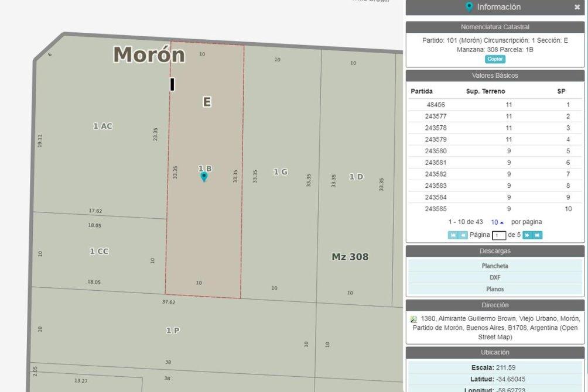Click the Página number input field
Screen dimensions: 588x392
499,235
